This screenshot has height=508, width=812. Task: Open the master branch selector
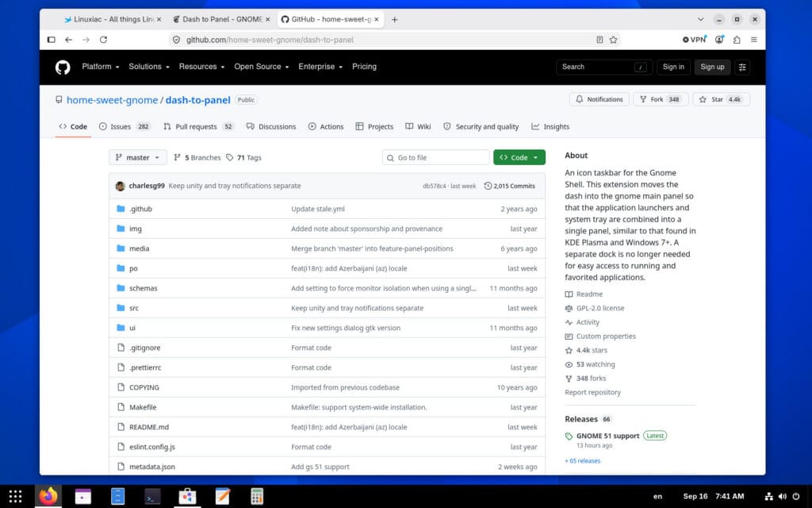coord(138,158)
